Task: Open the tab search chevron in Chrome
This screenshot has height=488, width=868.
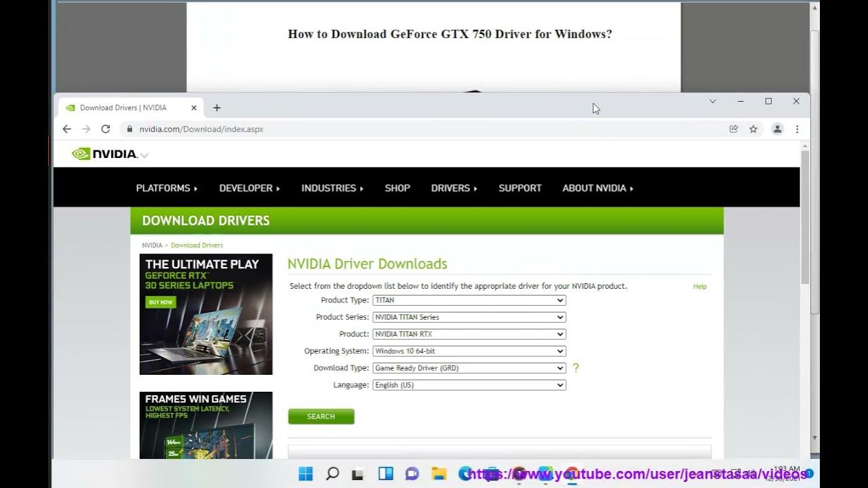Action: [713, 101]
